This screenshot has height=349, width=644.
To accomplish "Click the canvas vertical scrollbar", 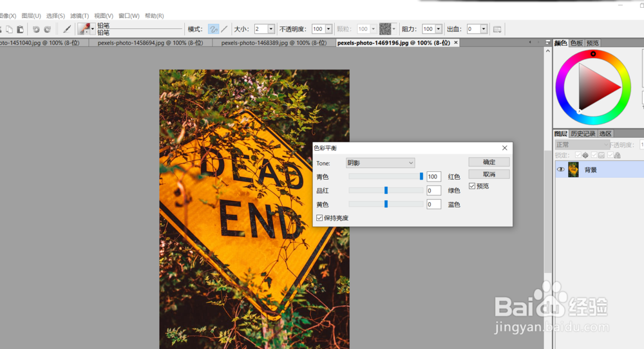I will (x=548, y=211).
